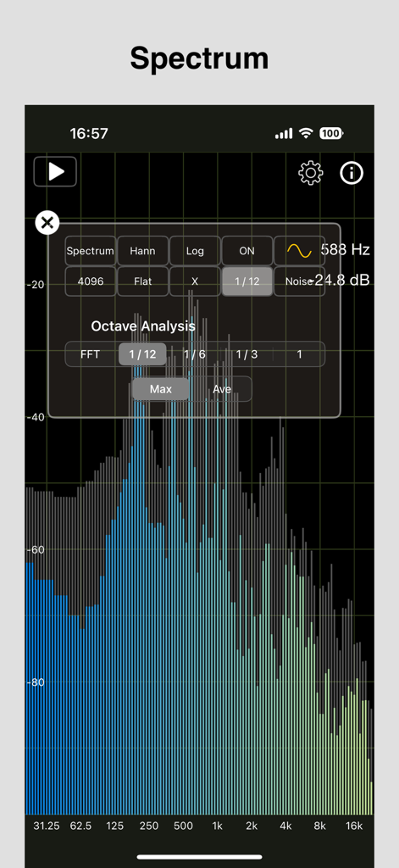Open the info icon
The width and height of the screenshot is (399, 868).
pos(352,173)
